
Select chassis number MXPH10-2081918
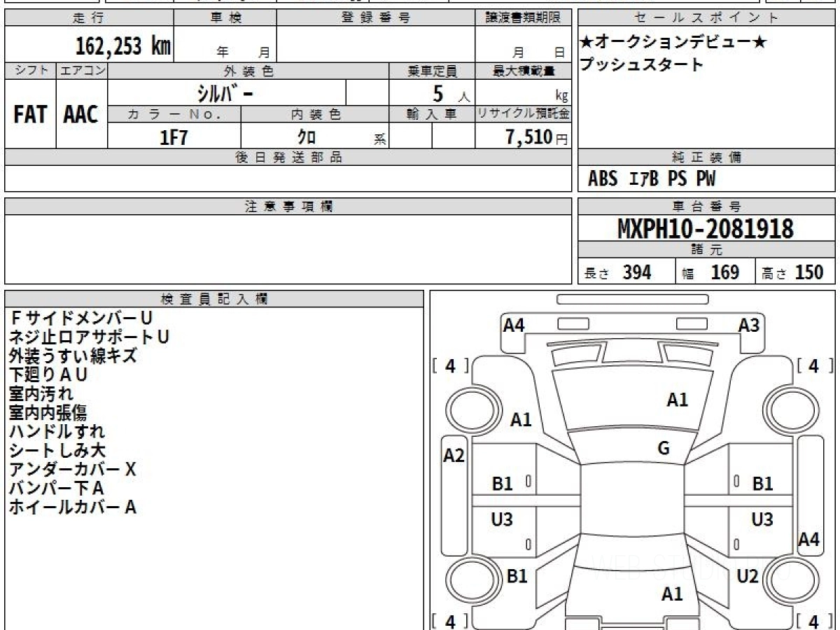coord(706,228)
